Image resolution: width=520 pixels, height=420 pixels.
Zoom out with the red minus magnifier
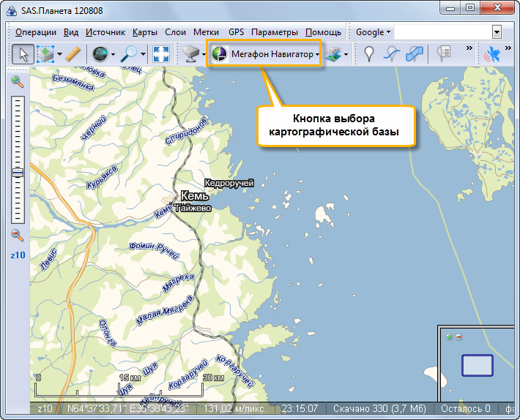[18, 235]
